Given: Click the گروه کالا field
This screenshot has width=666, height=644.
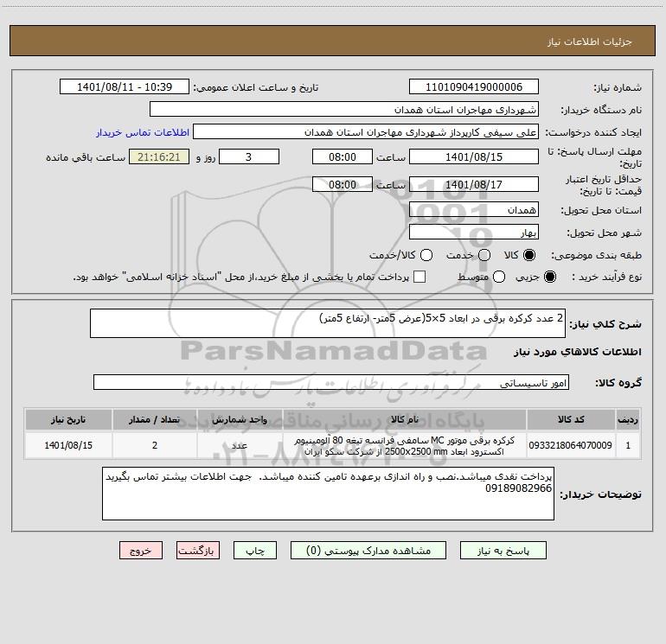Looking at the screenshot, I should click(x=331, y=382).
